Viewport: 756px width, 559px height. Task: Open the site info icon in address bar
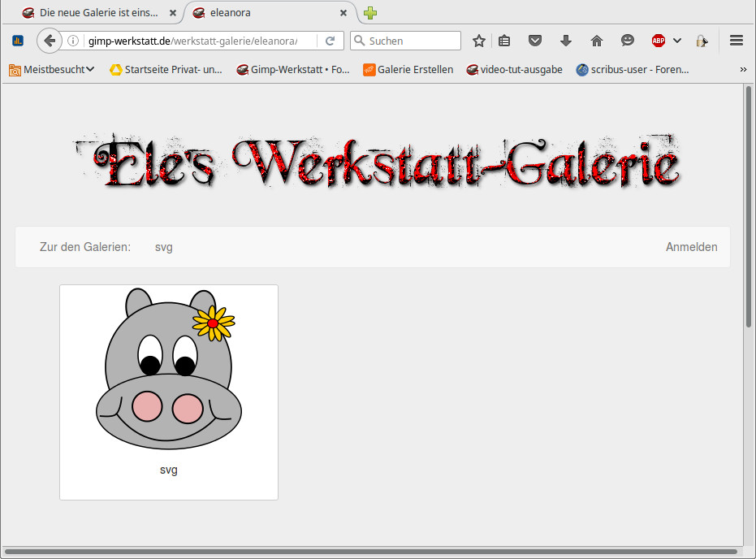pyautogui.click(x=73, y=41)
